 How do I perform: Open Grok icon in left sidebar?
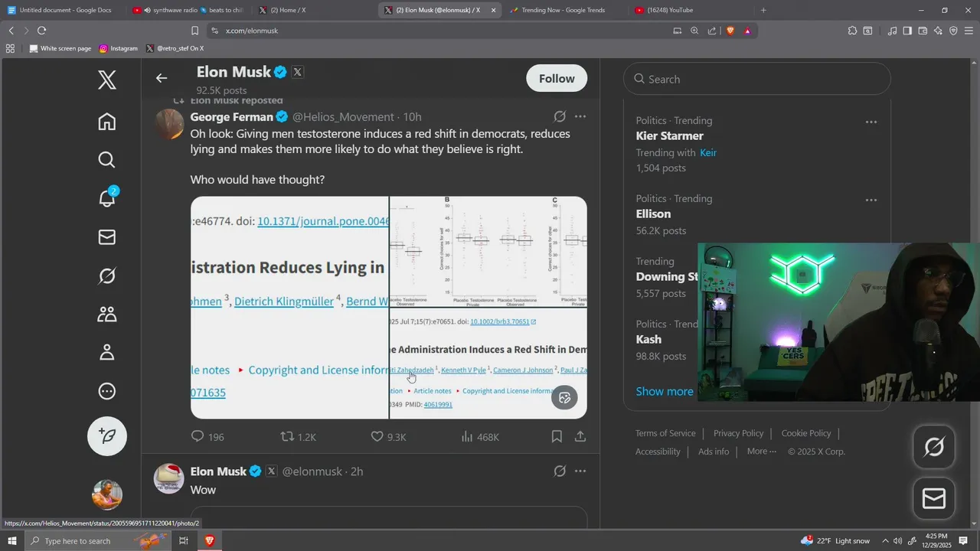107,275
